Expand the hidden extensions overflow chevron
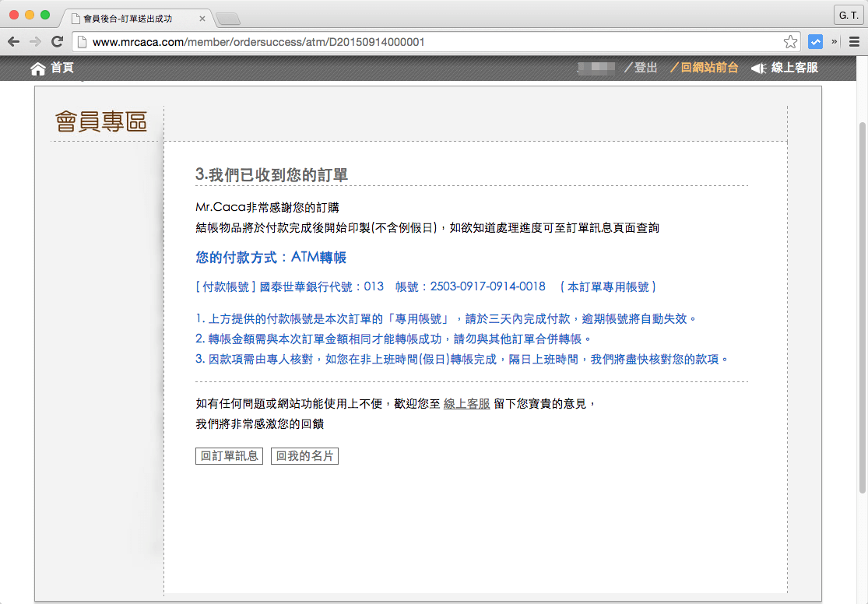Image resolution: width=868 pixels, height=604 pixels. [835, 42]
